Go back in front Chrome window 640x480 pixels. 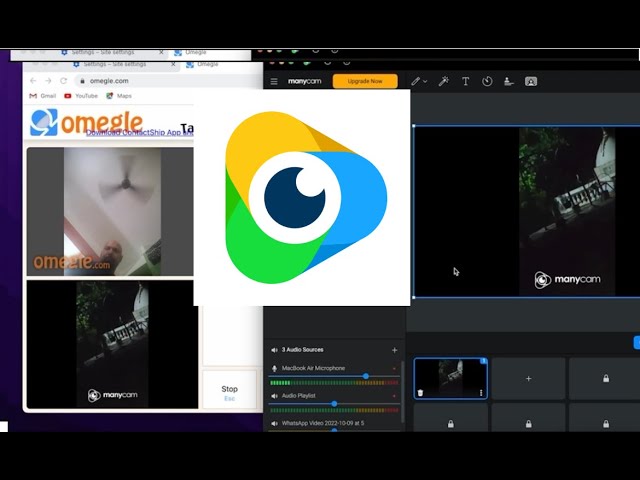[33, 81]
